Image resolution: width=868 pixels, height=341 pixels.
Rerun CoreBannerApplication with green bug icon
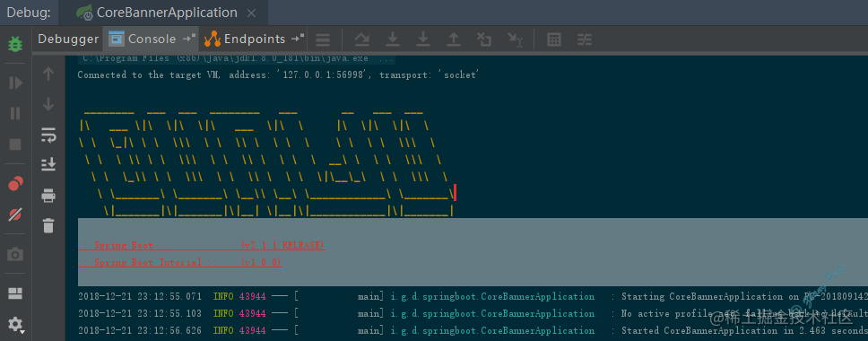click(x=15, y=44)
